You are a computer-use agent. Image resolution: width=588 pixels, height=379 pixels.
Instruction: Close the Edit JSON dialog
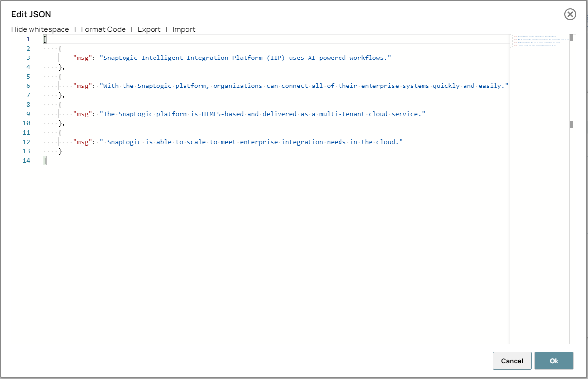pyautogui.click(x=570, y=14)
